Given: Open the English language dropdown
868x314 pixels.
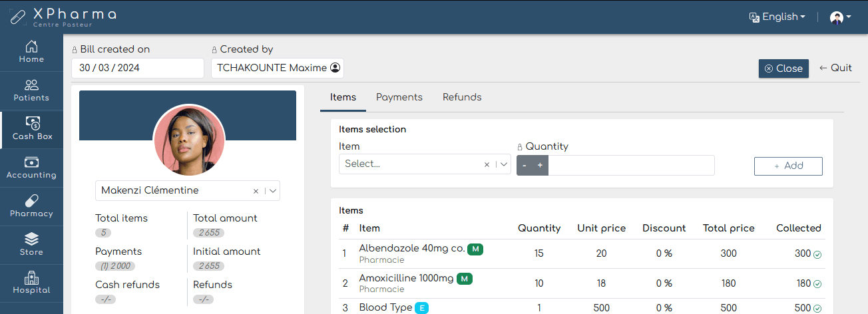Looking at the screenshot, I should tap(777, 17).
